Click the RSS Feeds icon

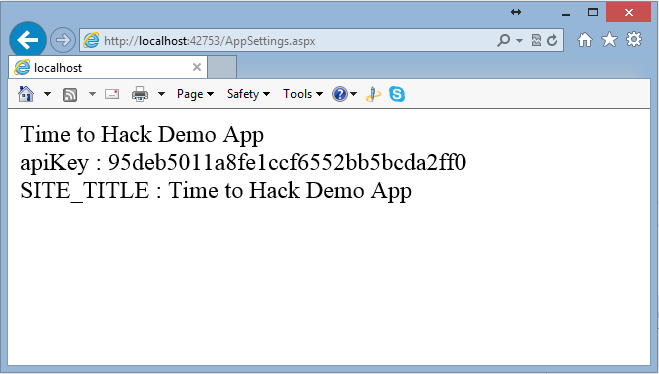tap(70, 95)
